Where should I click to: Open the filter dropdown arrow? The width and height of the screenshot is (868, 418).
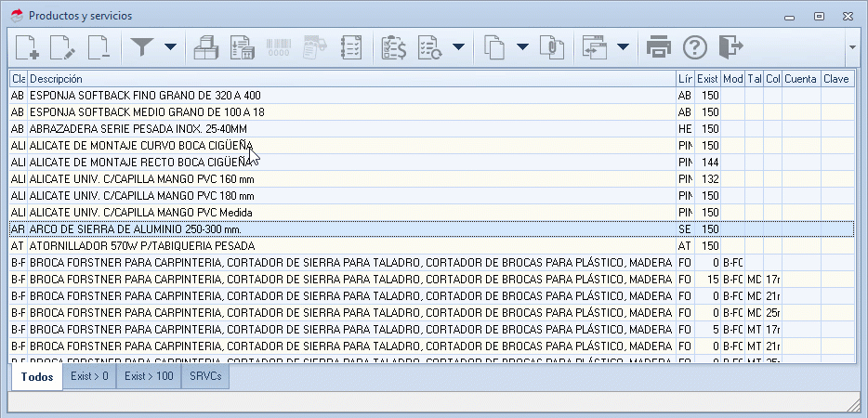[169, 46]
